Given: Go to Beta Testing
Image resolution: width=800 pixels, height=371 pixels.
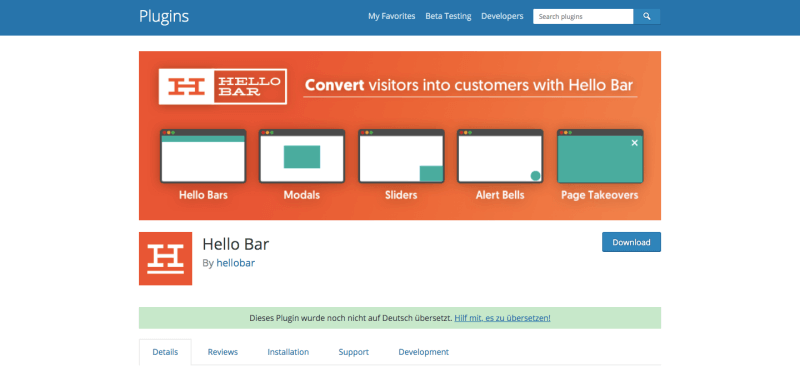Looking at the screenshot, I should pos(448,16).
